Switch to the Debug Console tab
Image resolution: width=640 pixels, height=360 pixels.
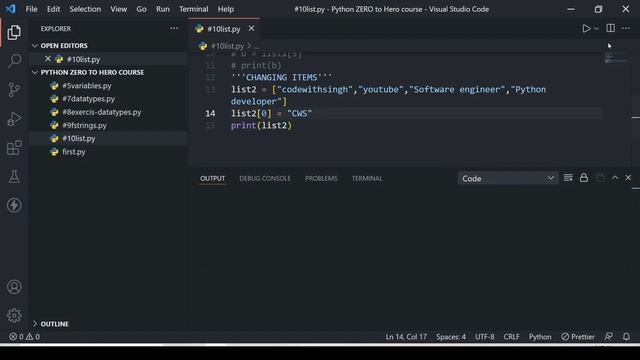pyautogui.click(x=265, y=178)
